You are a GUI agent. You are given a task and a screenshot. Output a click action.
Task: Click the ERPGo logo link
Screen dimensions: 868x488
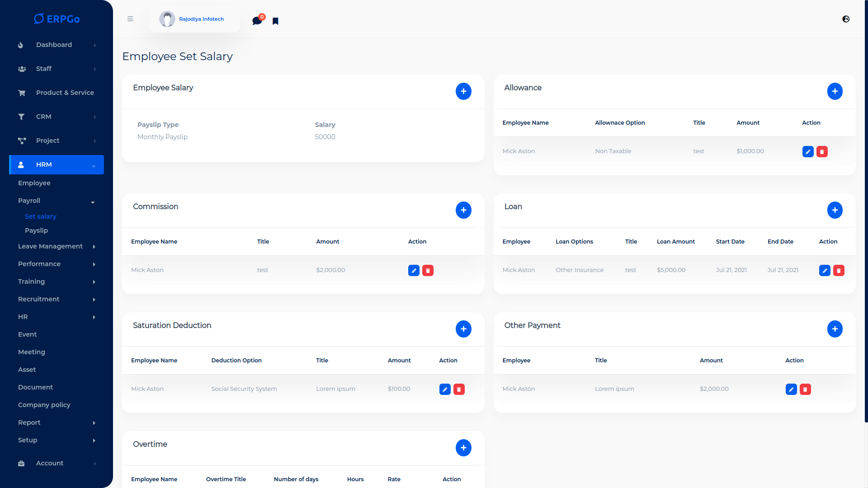tap(57, 19)
